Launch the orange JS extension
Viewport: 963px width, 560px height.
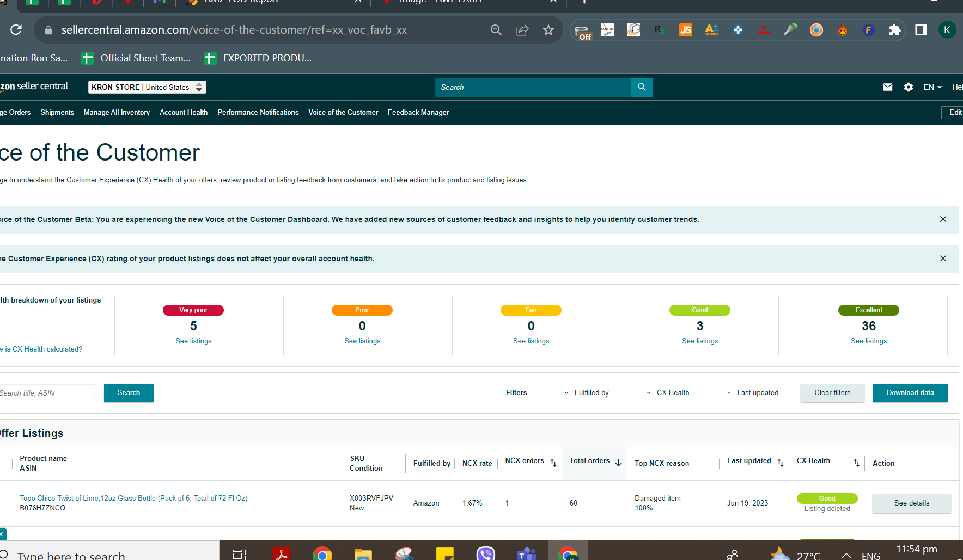pos(686,30)
